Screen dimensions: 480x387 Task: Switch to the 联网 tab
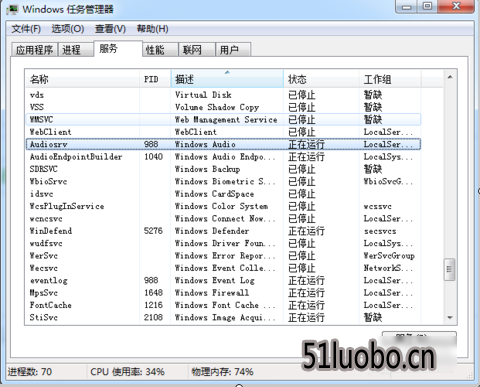197,50
